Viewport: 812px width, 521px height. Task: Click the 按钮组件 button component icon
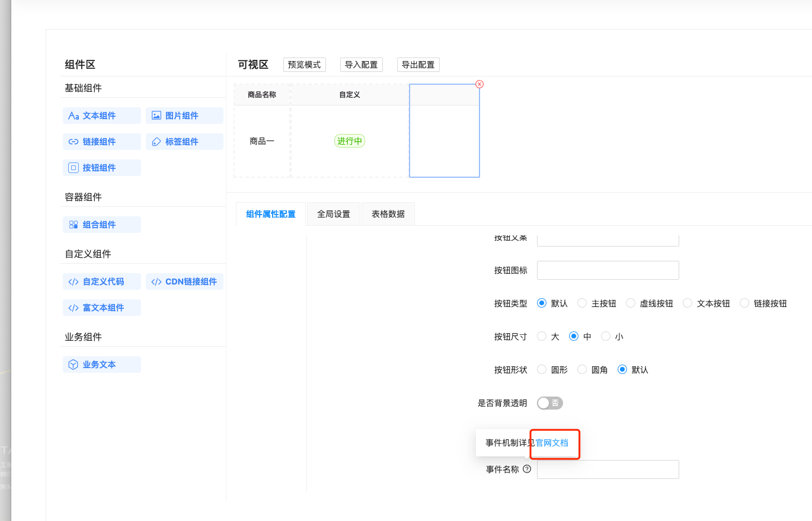click(73, 168)
